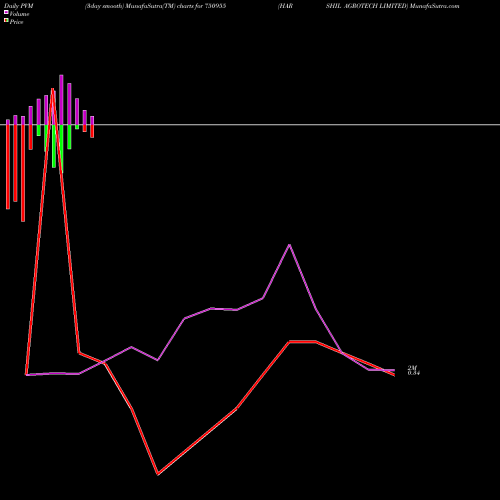The image size is (500, 500).
Task: Click the purple Volume legend swatch
Action: pyautogui.click(x=6, y=12)
